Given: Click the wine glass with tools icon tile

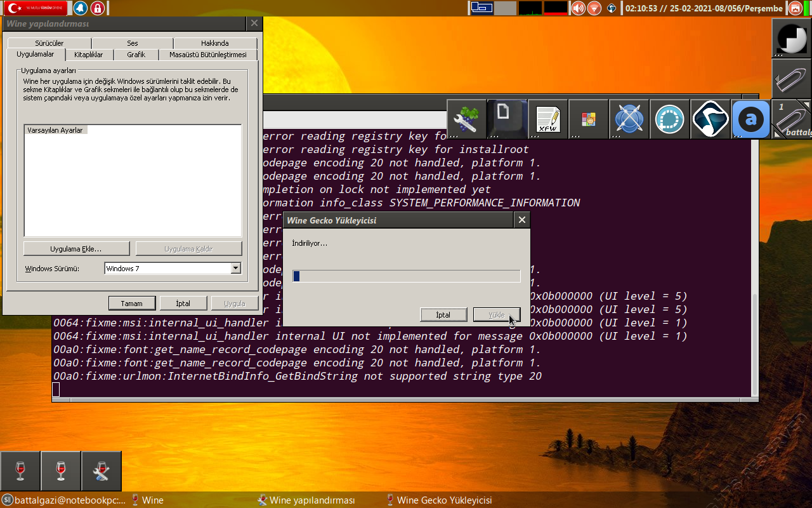Looking at the screenshot, I should [101, 471].
